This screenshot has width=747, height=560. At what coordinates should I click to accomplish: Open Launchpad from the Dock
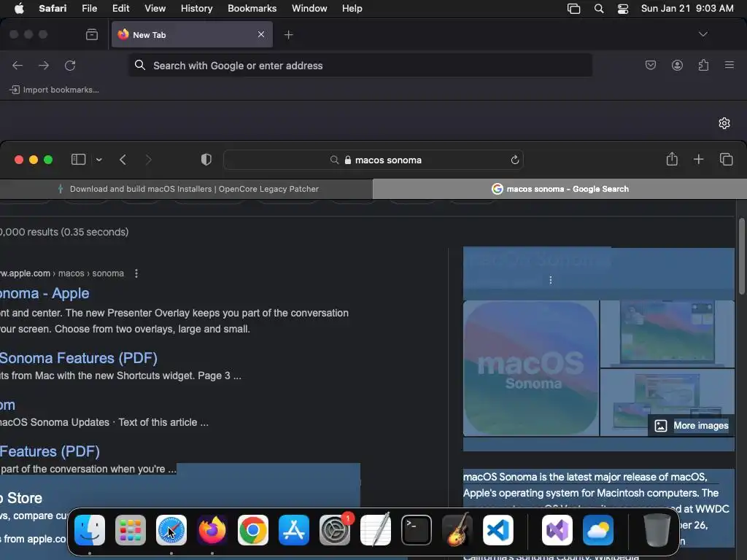click(131, 530)
